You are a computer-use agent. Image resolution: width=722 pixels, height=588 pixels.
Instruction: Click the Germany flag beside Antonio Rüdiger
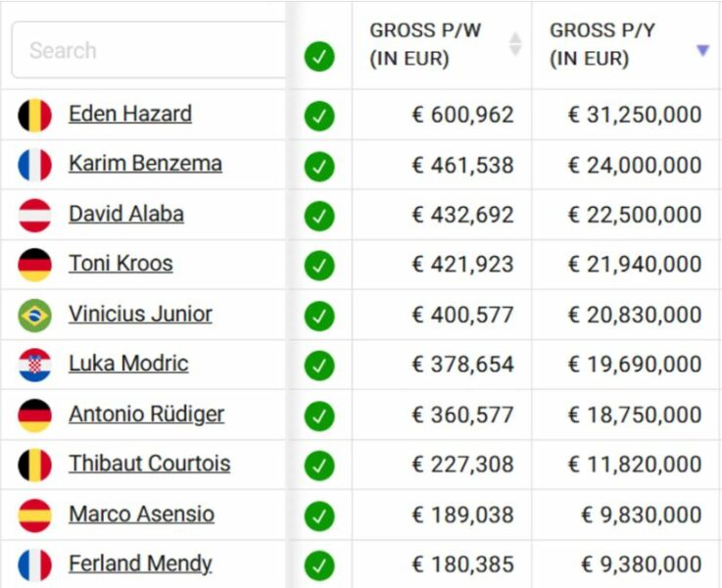click(x=34, y=416)
